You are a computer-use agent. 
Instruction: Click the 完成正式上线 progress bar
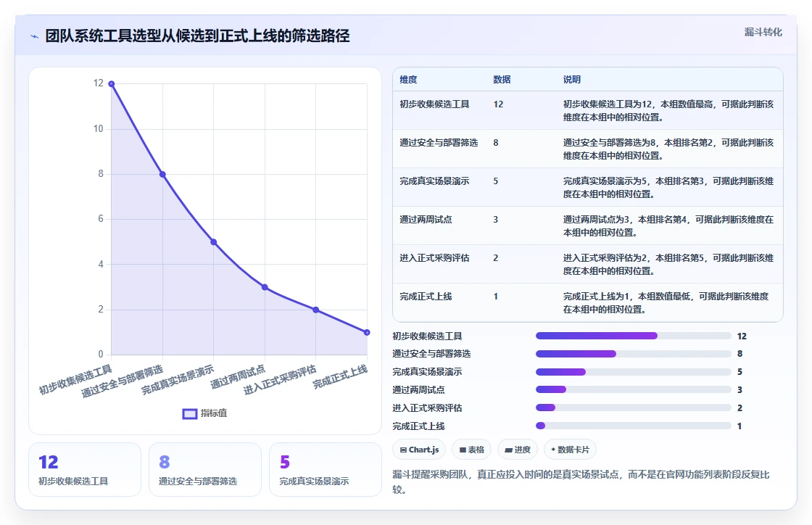(x=634, y=426)
